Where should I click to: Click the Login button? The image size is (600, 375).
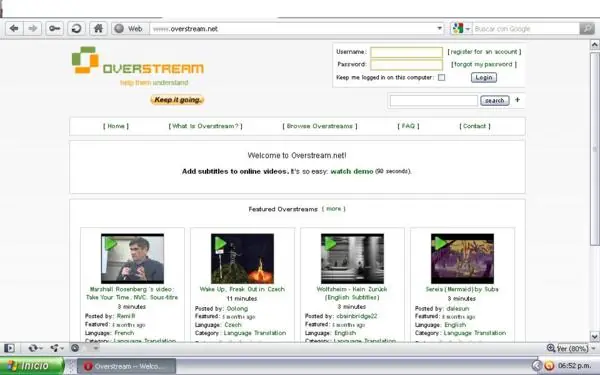tap(484, 77)
